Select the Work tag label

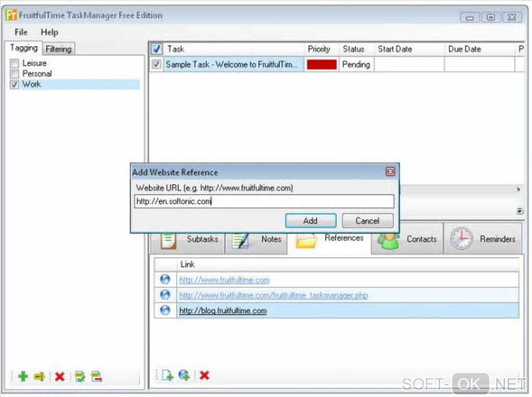point(31,84)
